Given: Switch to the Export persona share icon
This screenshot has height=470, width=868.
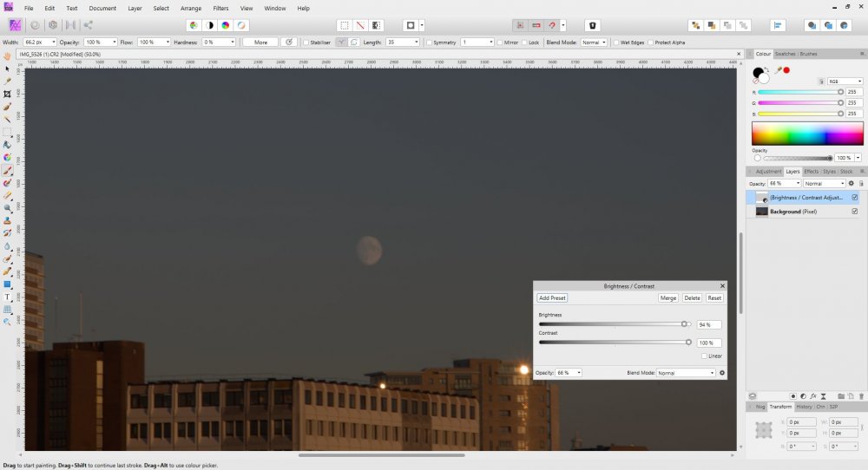Looking at the screenshot, I should tap(88, 25).
